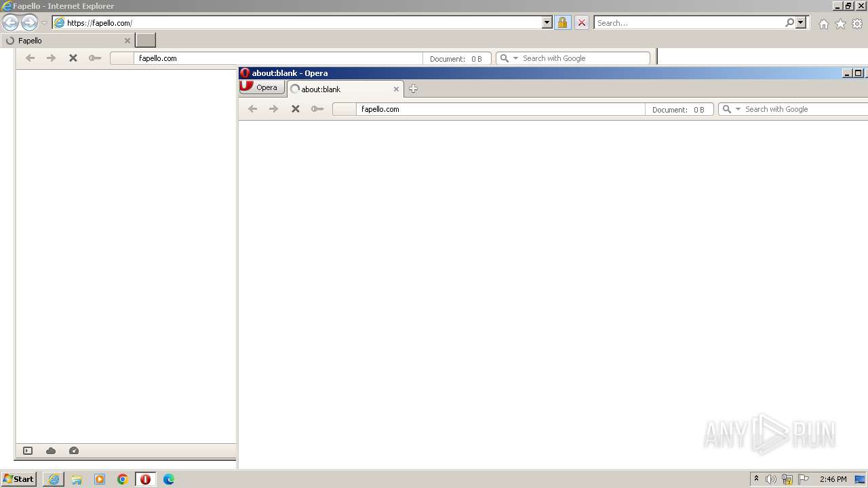Open the Windows Start menu
The height and width of the screenshot is (488, 868).
click(x=18, y=479)
